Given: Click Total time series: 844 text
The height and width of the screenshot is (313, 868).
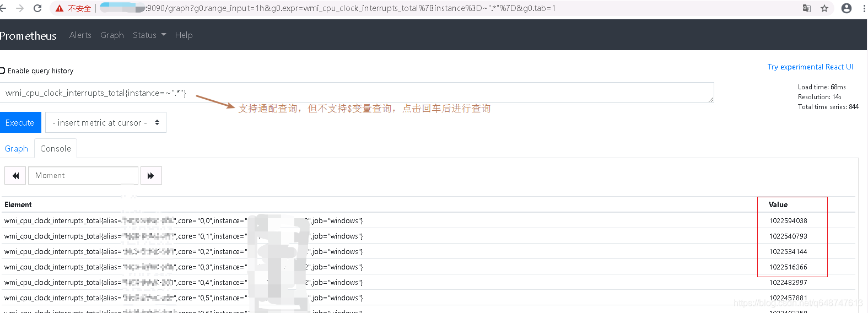Looking at the screenshot, I should [x=828, y=107].
